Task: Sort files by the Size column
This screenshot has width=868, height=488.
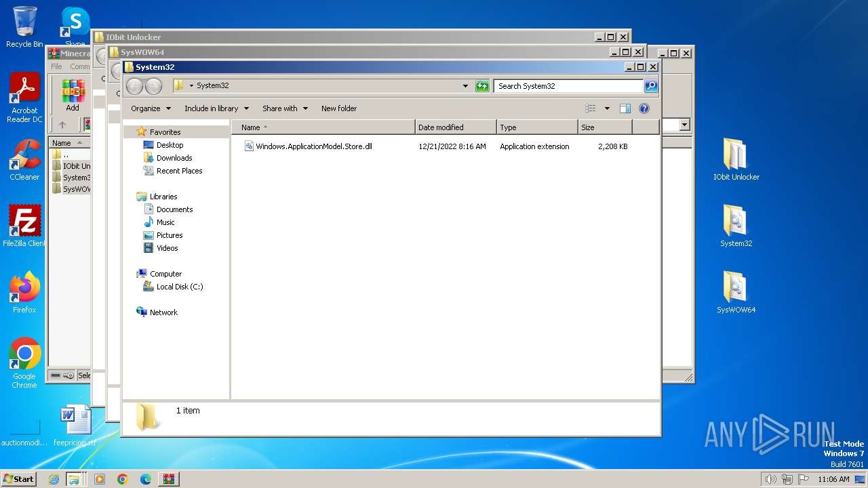Action: 605,127
